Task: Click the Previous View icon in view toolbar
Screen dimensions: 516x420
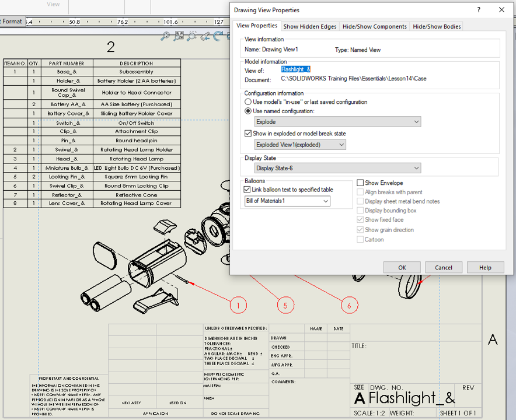Action: (x=204, y=36)
